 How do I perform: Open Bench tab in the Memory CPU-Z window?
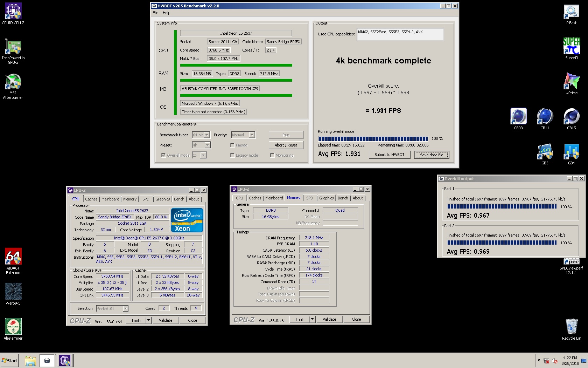[343, 198]
